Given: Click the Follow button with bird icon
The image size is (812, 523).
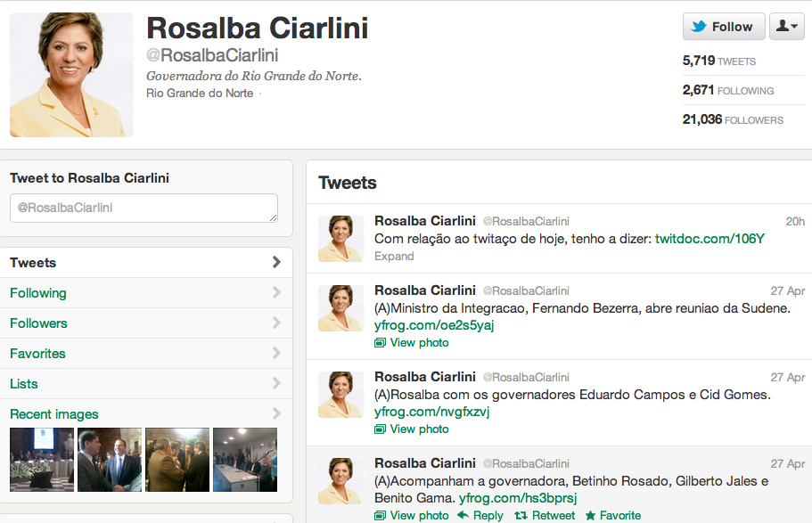Looking at the screenshot, I should pyautogui.click(x=723, y=27).
